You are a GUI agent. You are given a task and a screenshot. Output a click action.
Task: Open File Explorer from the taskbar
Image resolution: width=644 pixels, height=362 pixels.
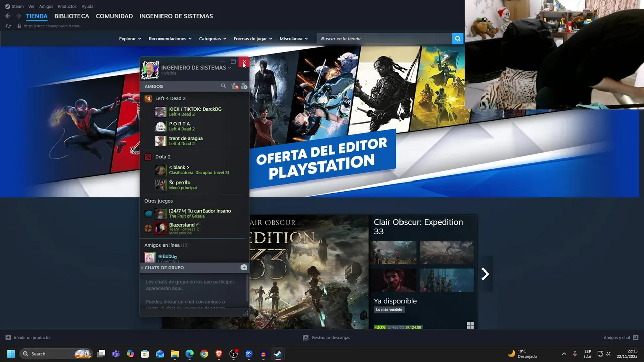175,354
